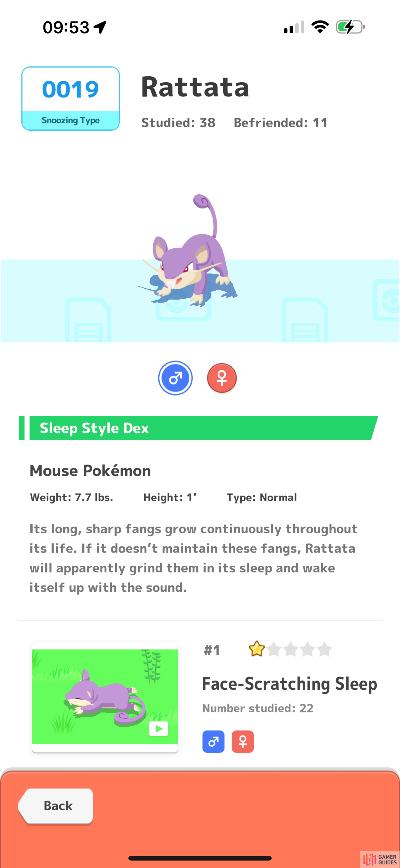Select the male gender toggle circle
This screenshot has width=400, height=868.
175,378
